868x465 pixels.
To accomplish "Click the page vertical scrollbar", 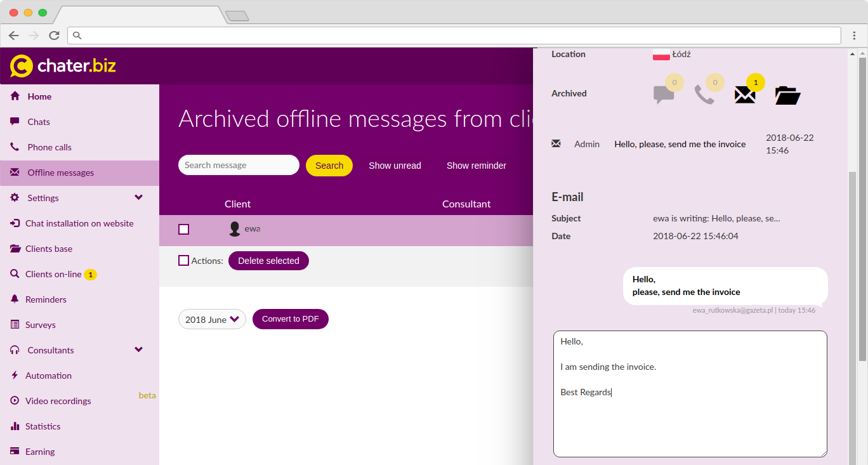I will (x=862, y=209).
